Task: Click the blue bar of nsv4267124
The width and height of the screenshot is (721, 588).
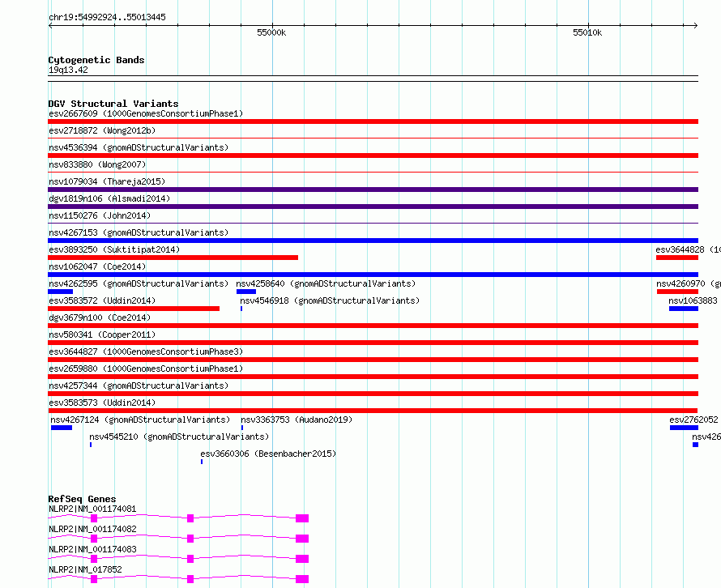Action: tap(62, 428)
